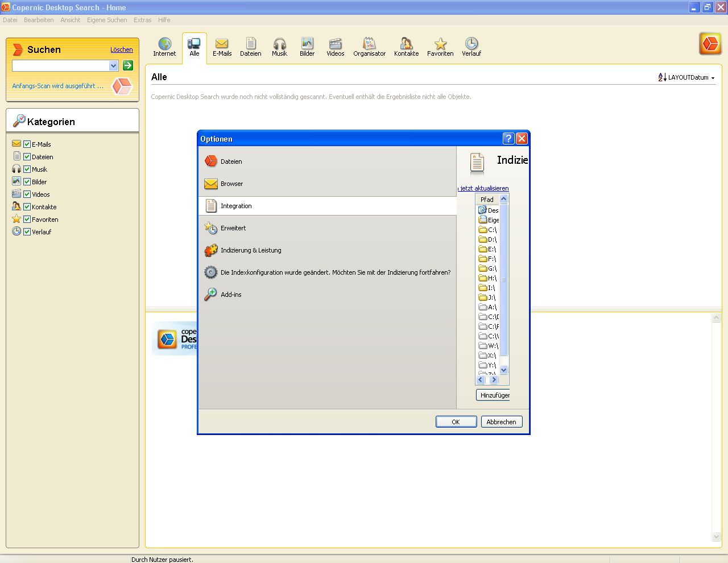Open the Eigene Suchen menu
Screen dimensions: 728x563
(107, 20)
